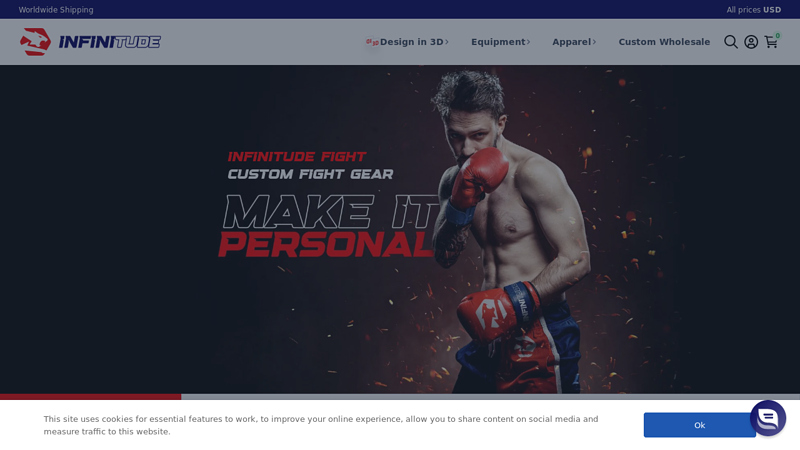
Task: Click the Make It Personal hero banner
Action: coord(400,229)
